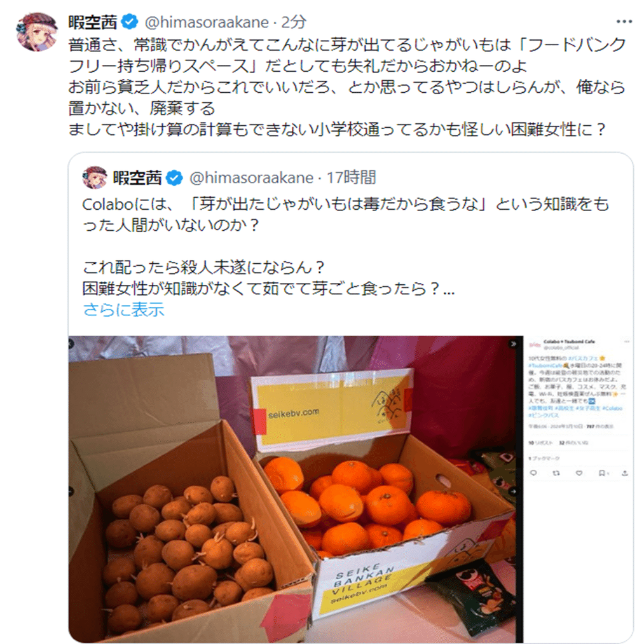Click the reply bubble icon in embedded screenshot
This screenshot has width=644, height=644.
(533, 473)
